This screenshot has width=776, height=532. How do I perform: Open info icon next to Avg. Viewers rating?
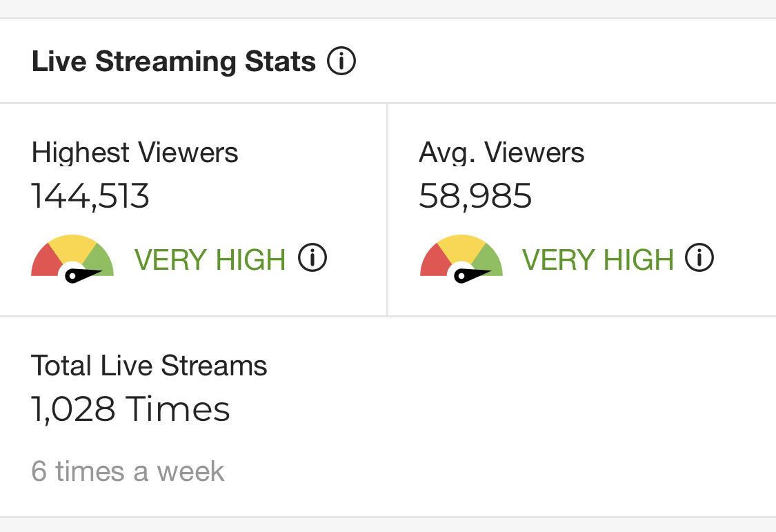tap(699, 259)
